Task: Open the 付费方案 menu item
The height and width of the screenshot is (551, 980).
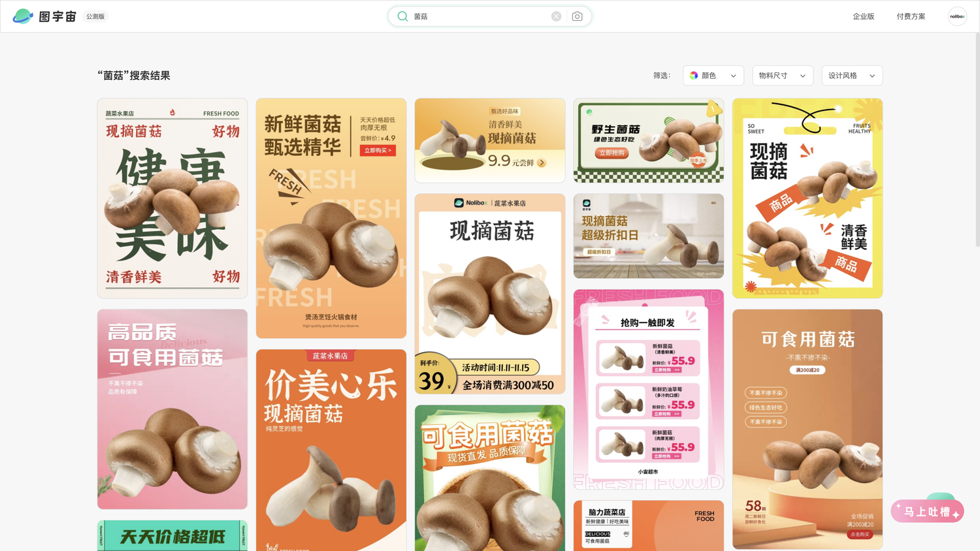Action: 911,16
